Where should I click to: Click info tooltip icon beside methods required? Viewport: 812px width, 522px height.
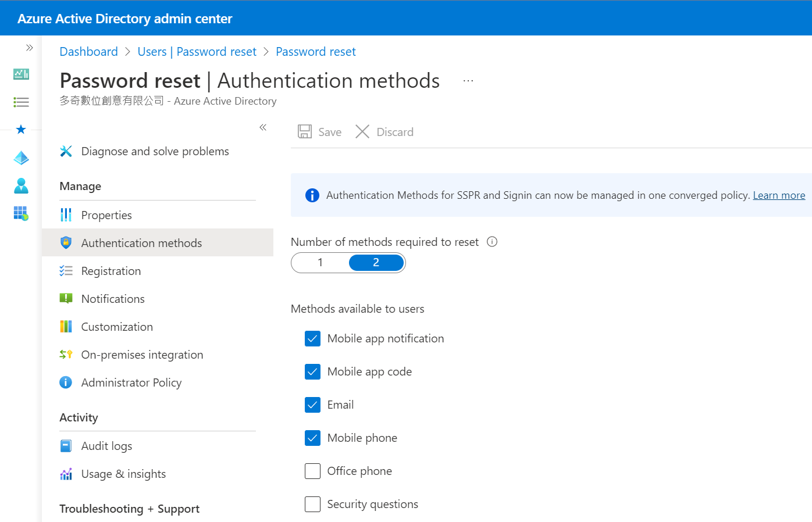pyautogui.click(x=492, y=242)
